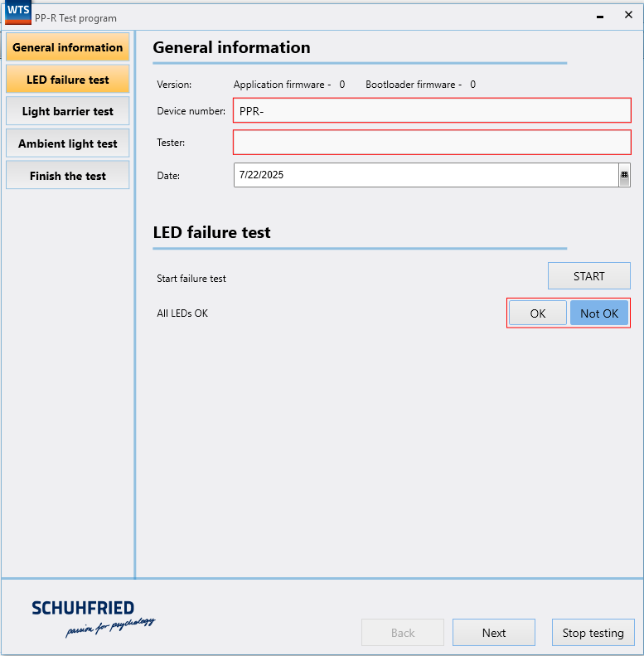Minimize the PP-R Test program window
The height and width of the screenshot is (656, 644).
[600, 16]
